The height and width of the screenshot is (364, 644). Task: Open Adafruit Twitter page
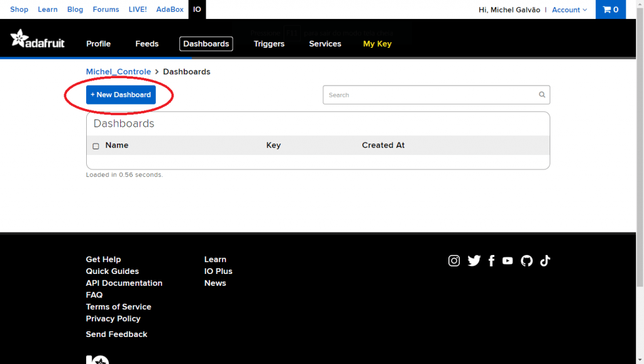pos(474,261)
